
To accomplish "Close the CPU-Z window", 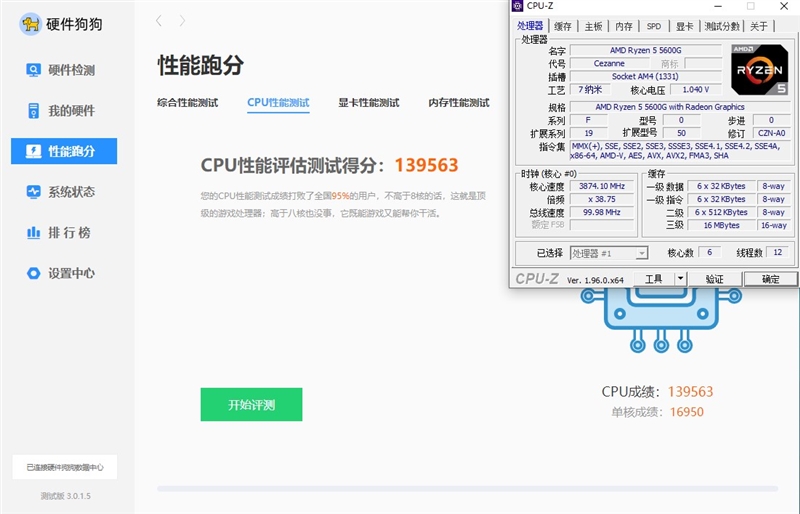I will [784, 6].
